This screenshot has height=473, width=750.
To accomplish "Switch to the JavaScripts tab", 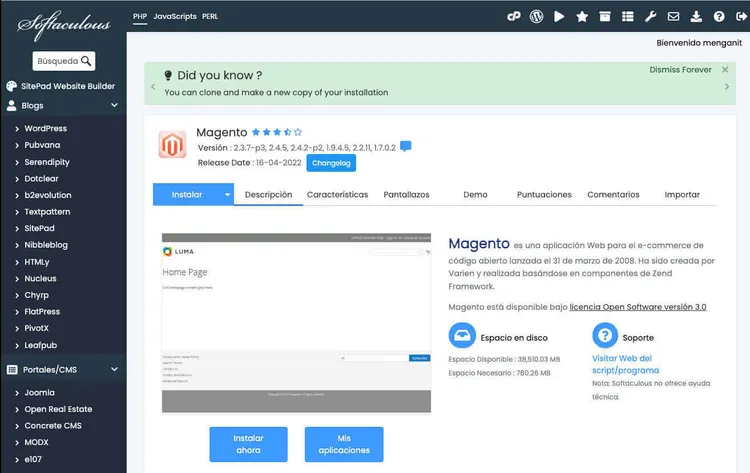I will pyautogui.click(x=175, y=17).
